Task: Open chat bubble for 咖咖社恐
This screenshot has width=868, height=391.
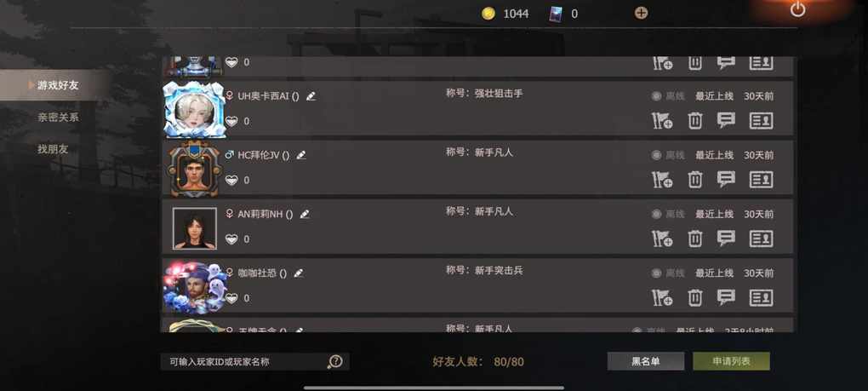Action: (726, 297)
